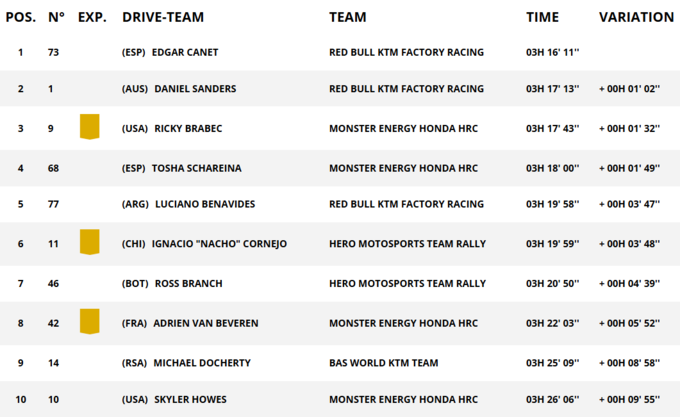Image resolution: width=680 pixels, height=417 pixels.
Task: Click Hero Motosports Team Rally in row 7
Action: [x=407, y=283]
